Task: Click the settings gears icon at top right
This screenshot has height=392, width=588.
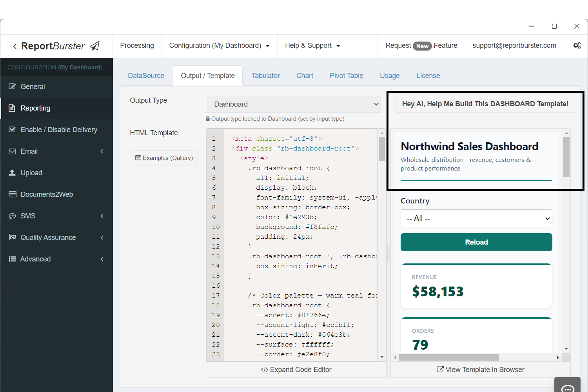Action: tap(577, 45)
